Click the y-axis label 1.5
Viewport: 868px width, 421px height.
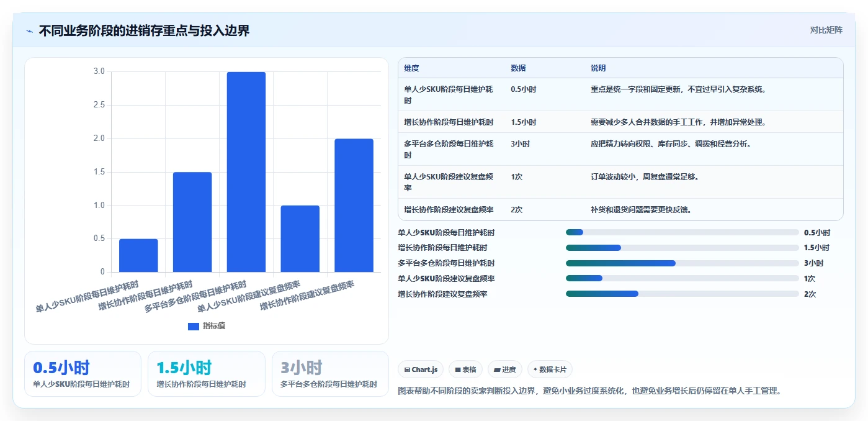click(x=99, y=172)
